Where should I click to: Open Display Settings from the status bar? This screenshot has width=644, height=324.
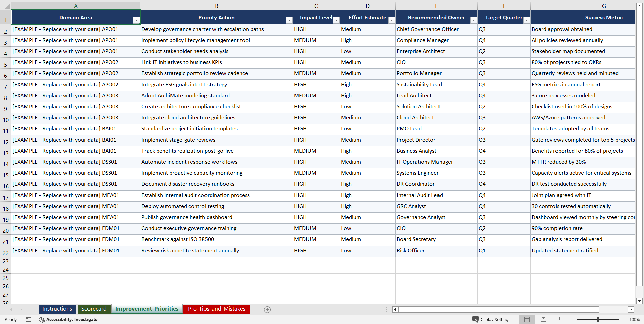coord(491,319)
